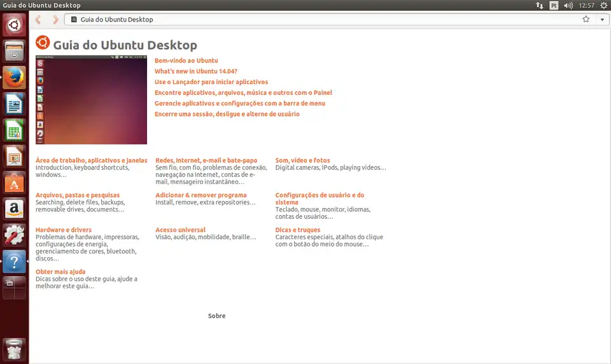Open Adicionar & remover programa topic
Image resolution: width=611 pixels, height=364 pixels.
coord(201,195)
